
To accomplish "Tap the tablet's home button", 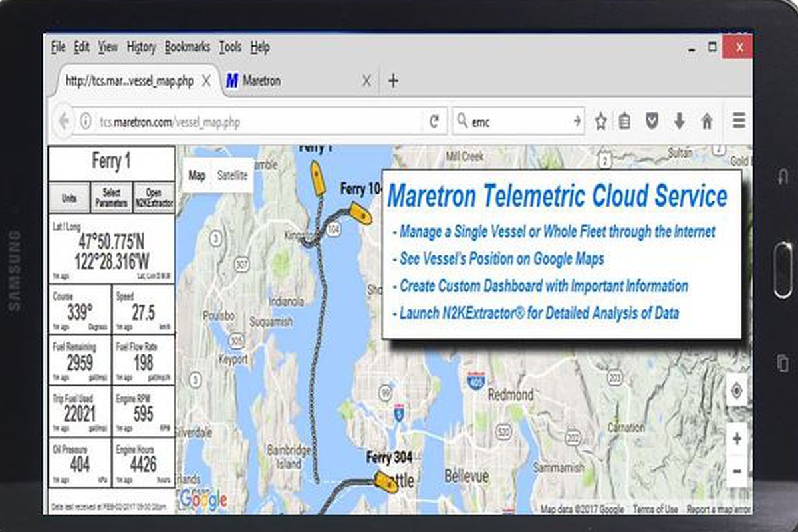I will (x=783, y=269).
